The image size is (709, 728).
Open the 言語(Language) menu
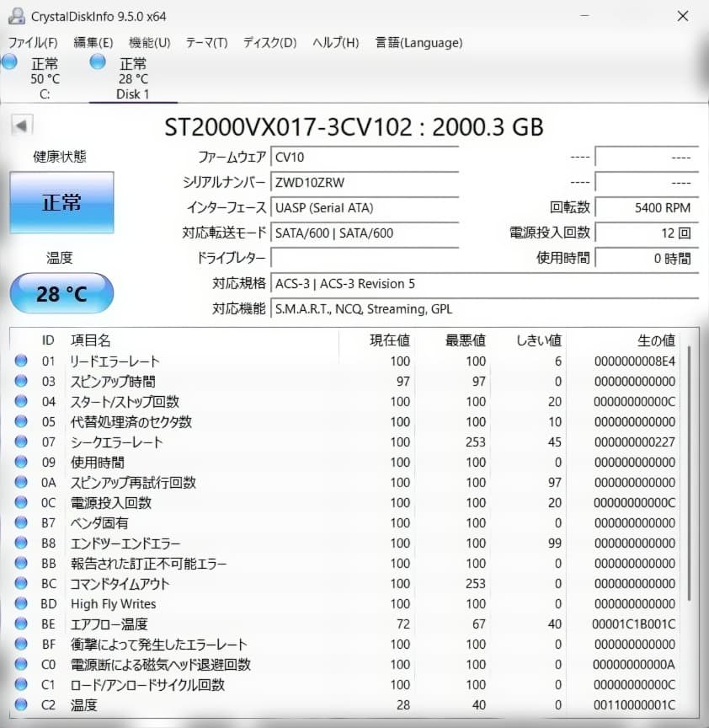(418, 42)
